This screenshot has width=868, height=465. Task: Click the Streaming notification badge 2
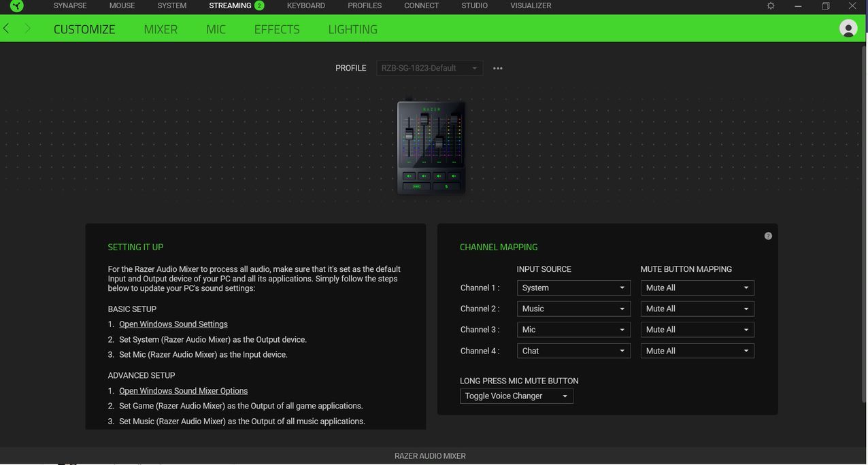(259, 5)
